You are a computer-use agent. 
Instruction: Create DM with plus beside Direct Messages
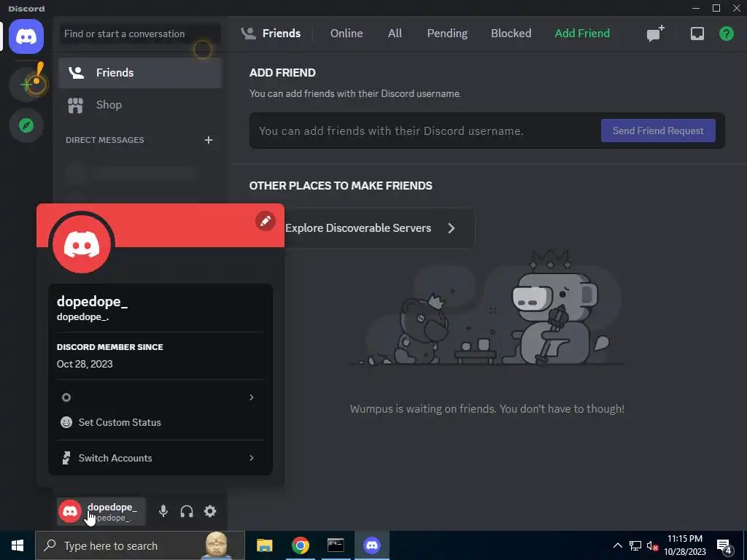click(208, 140)
